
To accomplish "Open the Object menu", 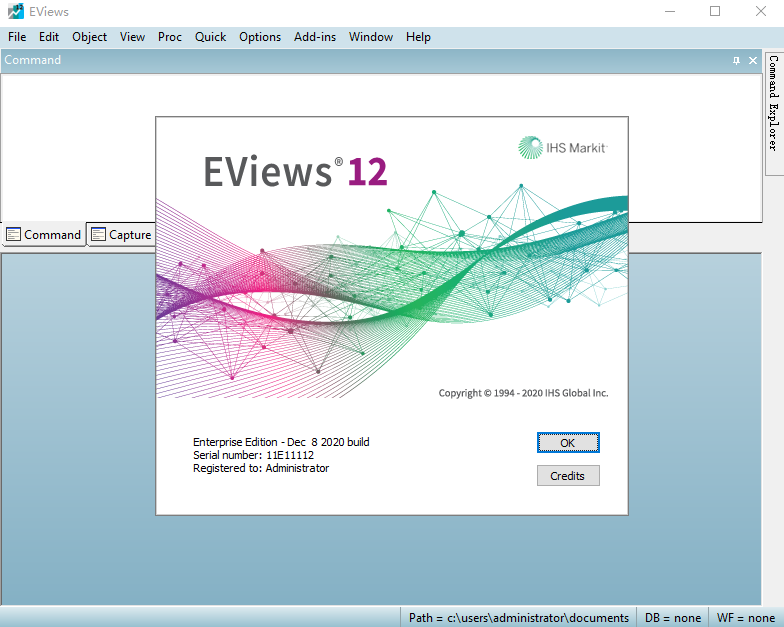I will click(x=90, y=37).
